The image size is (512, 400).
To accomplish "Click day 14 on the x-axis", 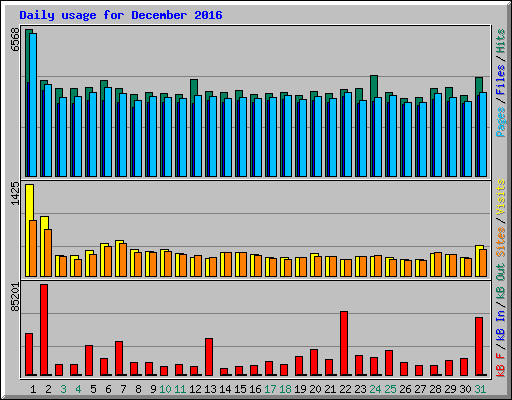I will click(x=225, y=389).
